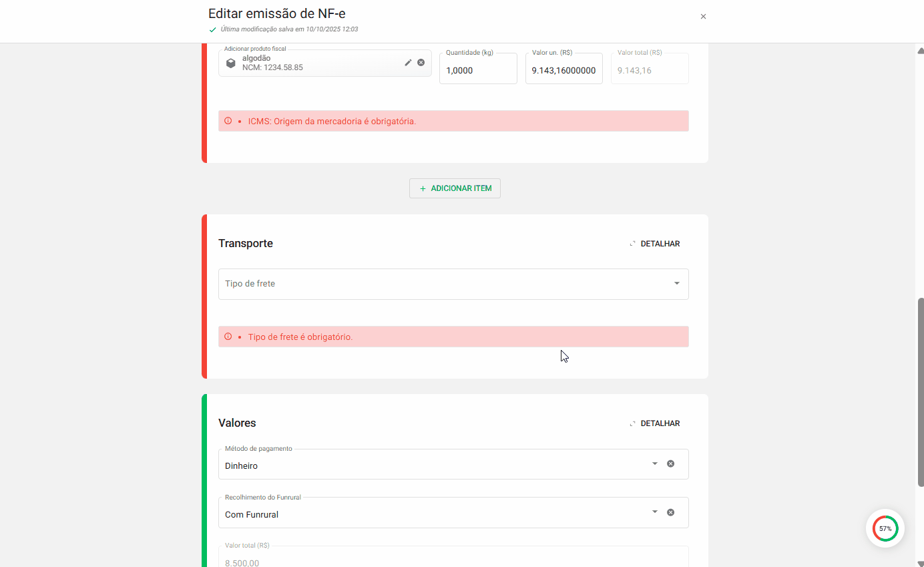Remove the algodão product via the X icon
The image size is (924, 567).
(x=421, y=62)
